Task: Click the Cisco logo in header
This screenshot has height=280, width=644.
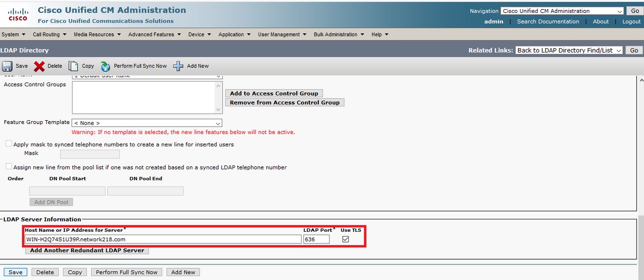Action: click(x=18, y=14)
